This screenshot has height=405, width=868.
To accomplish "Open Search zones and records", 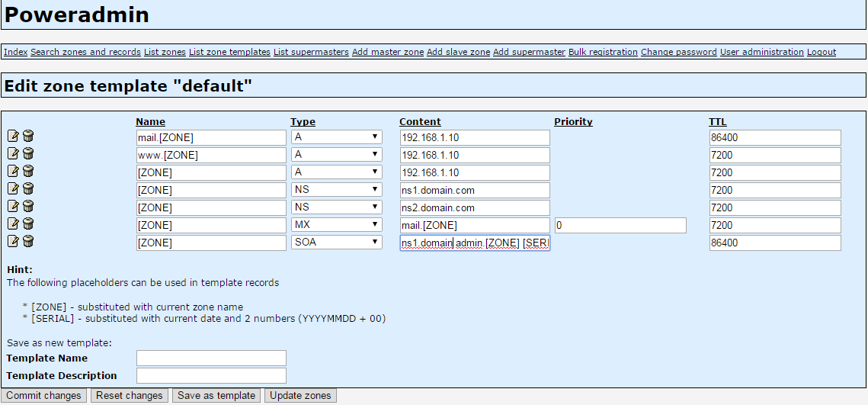I will pos(86,52).
